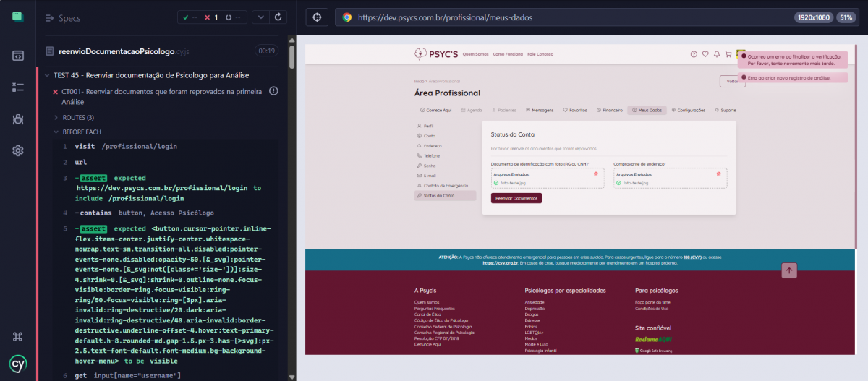This screenshot has height=381, width=868.
Task: Open the Debug bug icon in sidebar
Action: tap(18, 119)
